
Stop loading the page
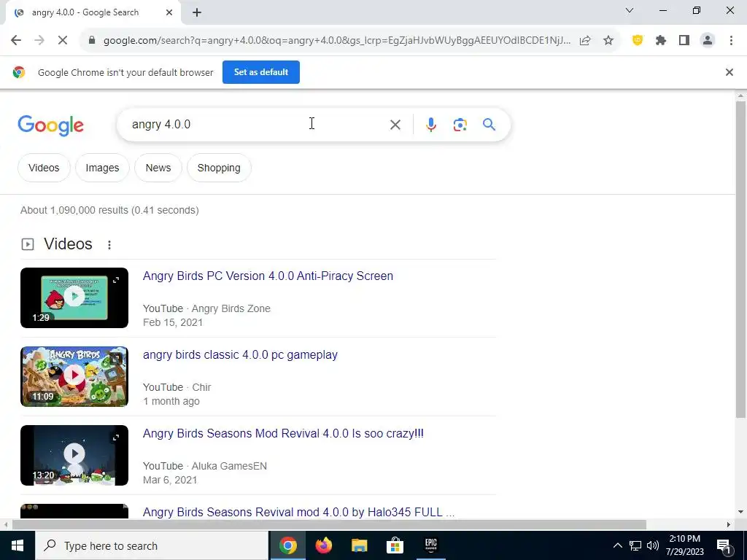[x=63, y=41]
